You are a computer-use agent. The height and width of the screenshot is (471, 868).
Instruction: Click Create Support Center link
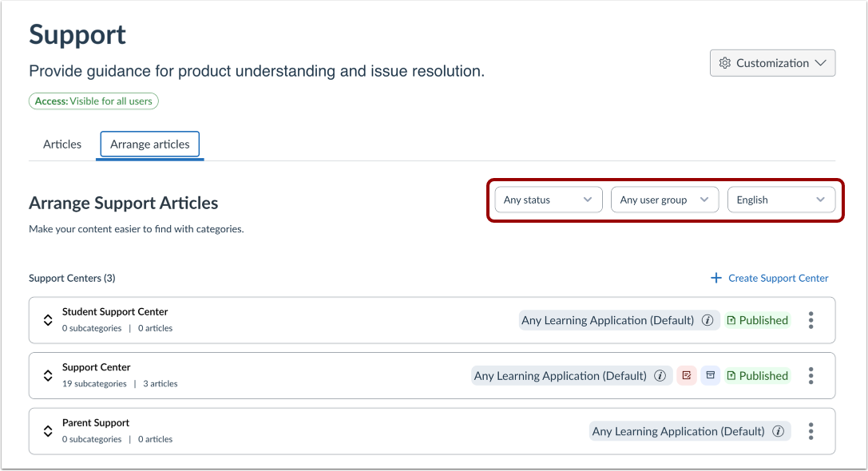(x=770, y=278)
